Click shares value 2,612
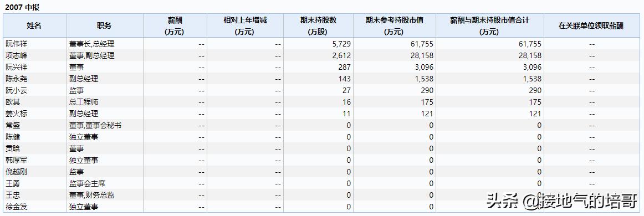Screen dimensions: 644x216 pos(342,55)
